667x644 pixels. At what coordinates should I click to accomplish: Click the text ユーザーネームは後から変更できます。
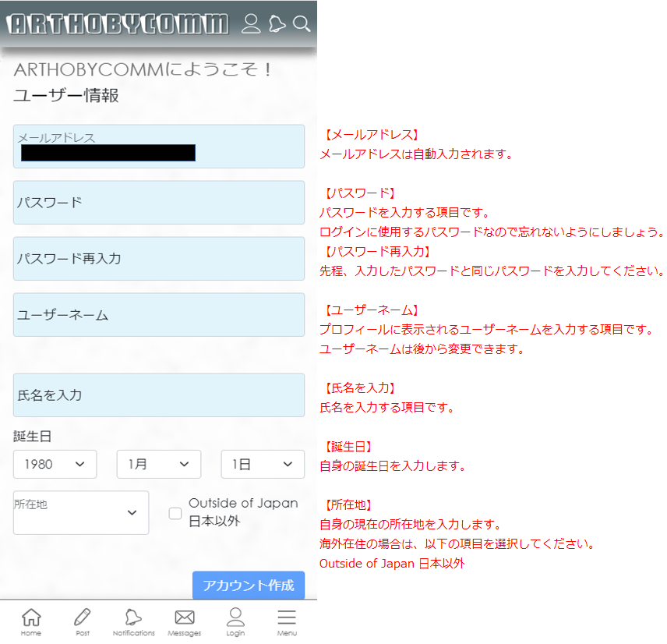(422, 349)
